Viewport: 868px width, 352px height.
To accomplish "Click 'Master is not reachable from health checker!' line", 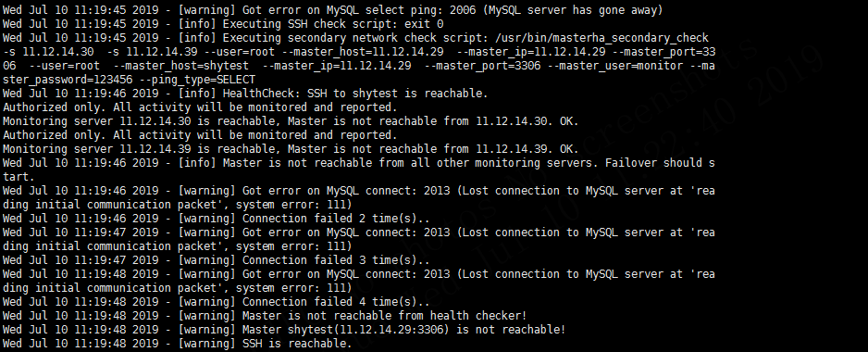I will 265,315.
